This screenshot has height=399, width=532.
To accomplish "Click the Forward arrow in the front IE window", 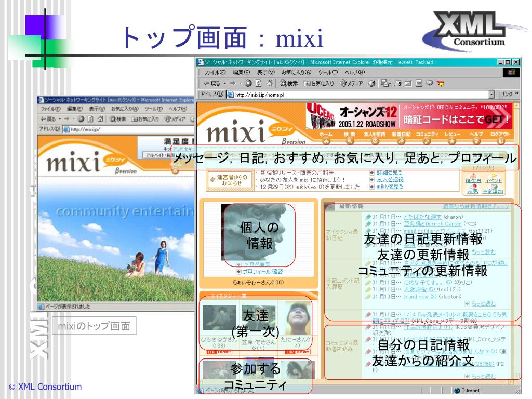I will (233, 83).
